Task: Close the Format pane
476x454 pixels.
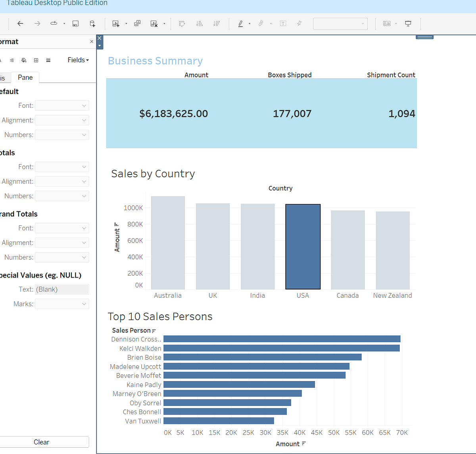Action: coord(92,42)
